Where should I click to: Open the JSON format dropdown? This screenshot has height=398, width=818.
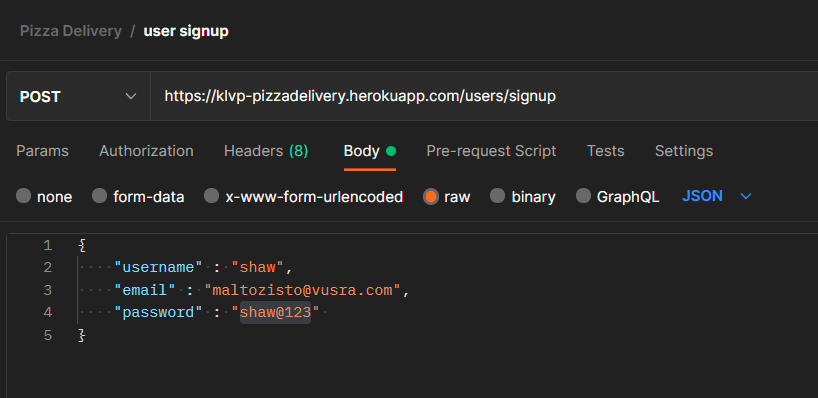(717, 196)
